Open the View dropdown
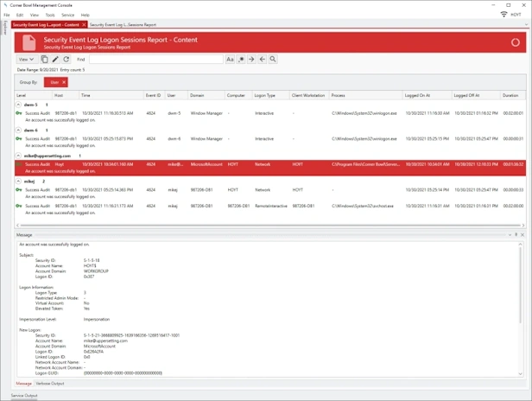532x401 pixels. pos(26,60)
